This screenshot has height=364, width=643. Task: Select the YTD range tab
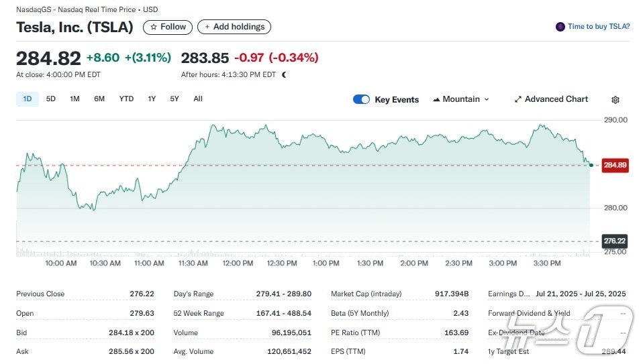pyautogui.click(x=126, y=99)
